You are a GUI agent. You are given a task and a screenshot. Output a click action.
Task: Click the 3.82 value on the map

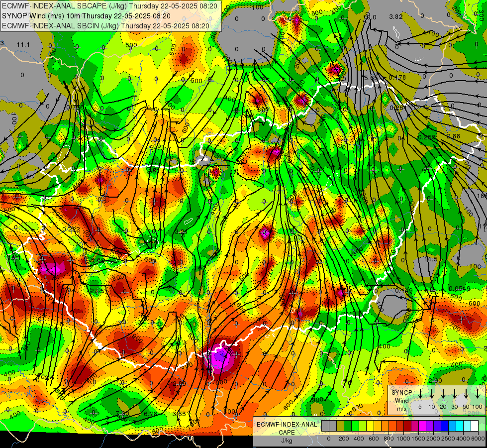[396, 17]
